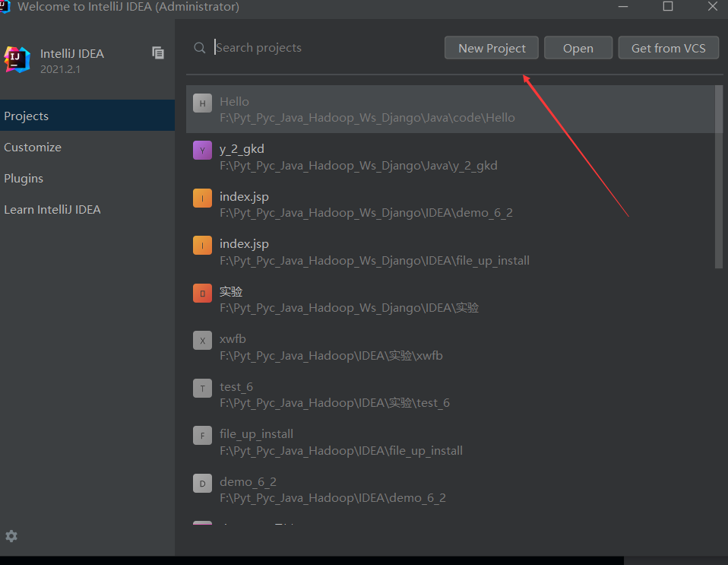Click the New Project button
Viewport: 728px width, 565px height.
[x=492, y=48]
